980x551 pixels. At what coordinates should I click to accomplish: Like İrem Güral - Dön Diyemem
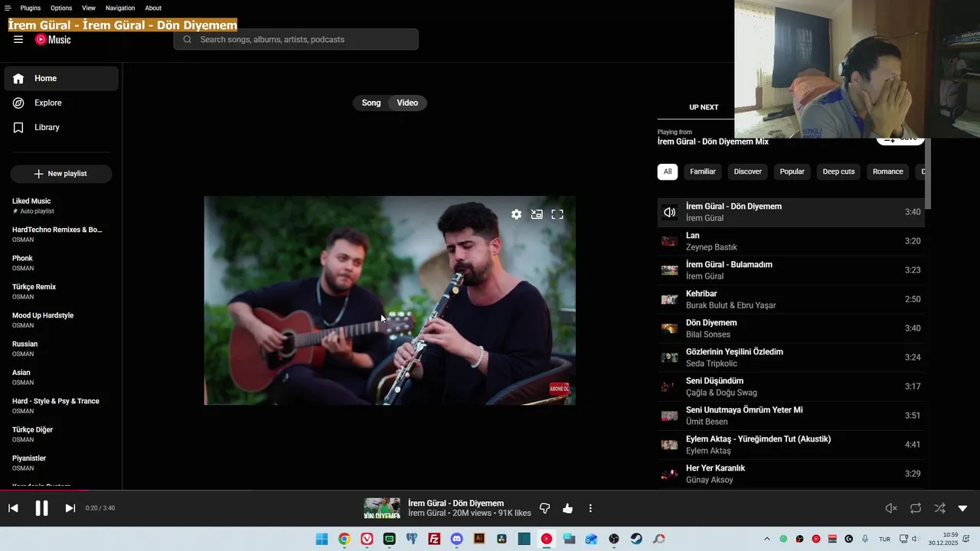pyautogui.click(x=567, y=508)
